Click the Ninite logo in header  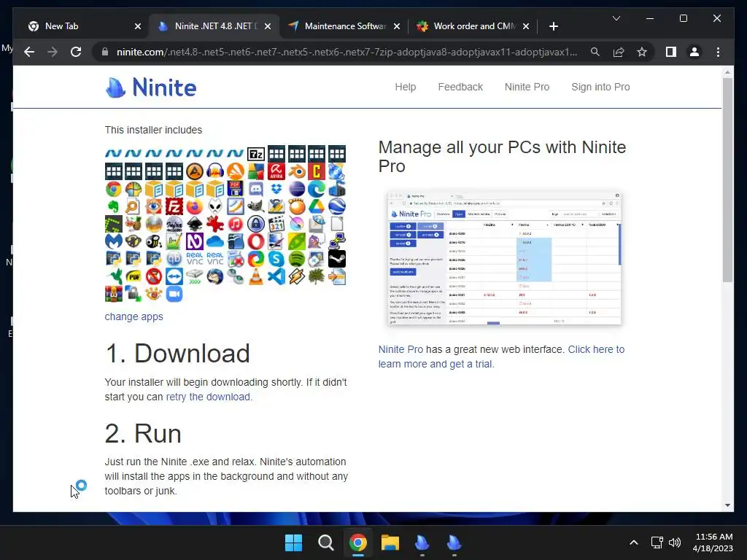tap(150, 87)
